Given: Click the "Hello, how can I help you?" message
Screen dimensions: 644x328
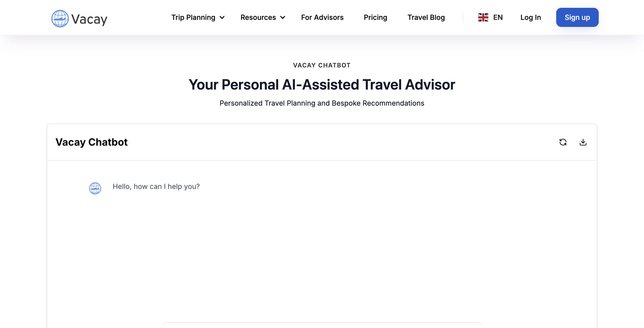Looking at the screenshot, I should point(156,186).
